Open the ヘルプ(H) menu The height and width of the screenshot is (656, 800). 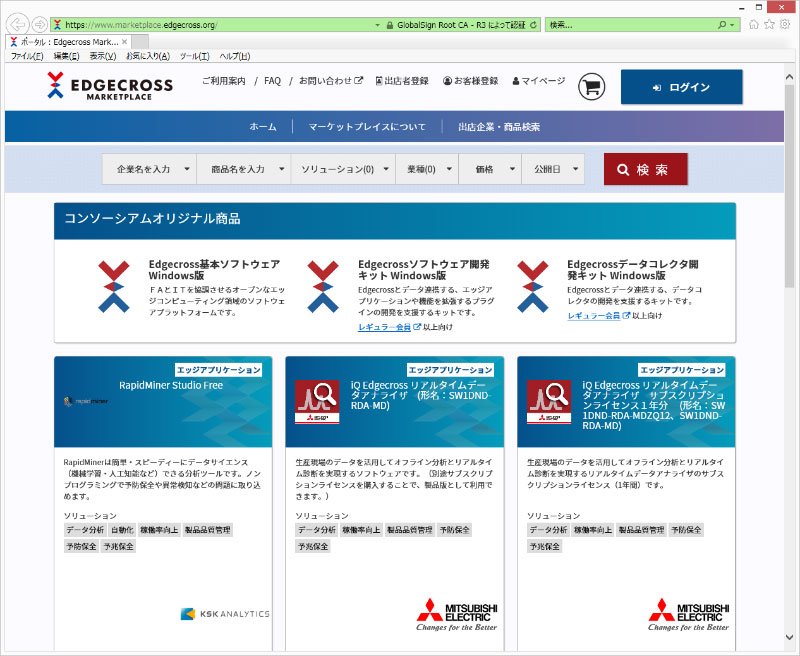(x=235, y=56)
